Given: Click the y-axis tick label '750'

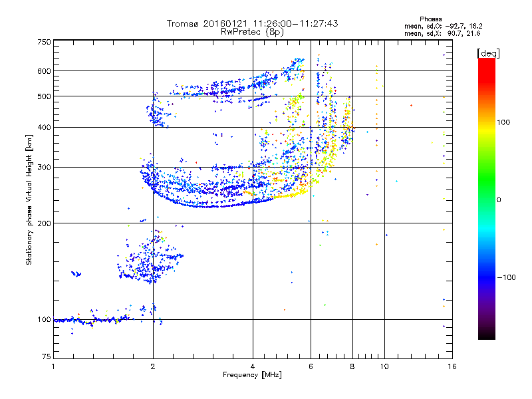Looking at the screenshot, I should (44, 42).
